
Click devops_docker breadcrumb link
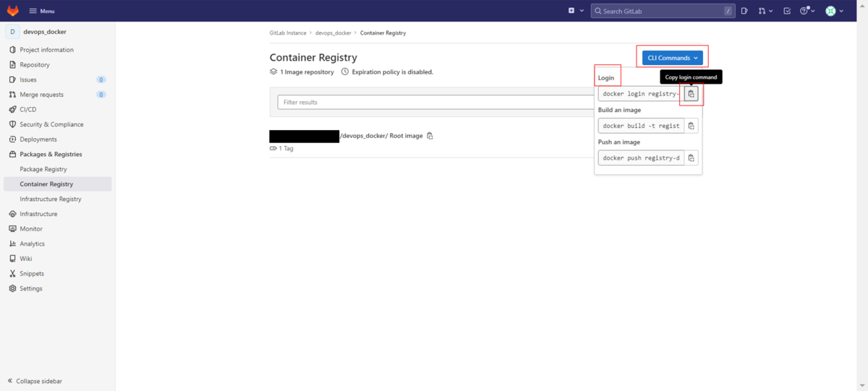tap(333, 33)
